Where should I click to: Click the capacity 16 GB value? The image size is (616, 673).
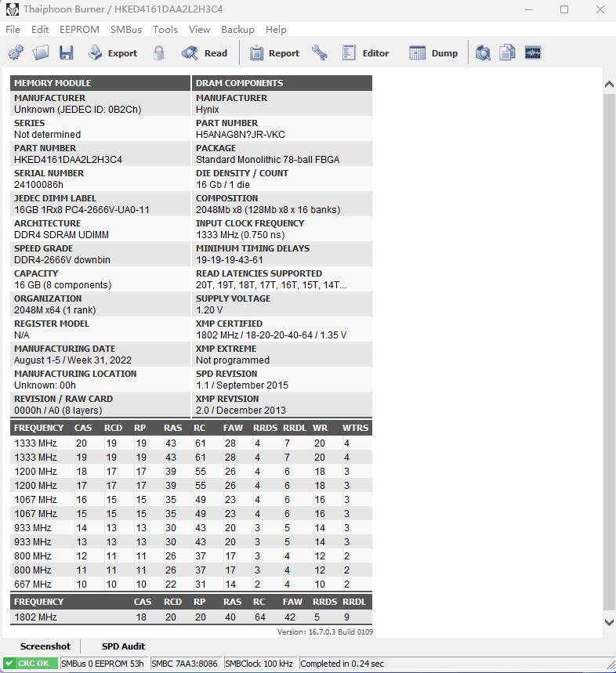click(63, 285)
